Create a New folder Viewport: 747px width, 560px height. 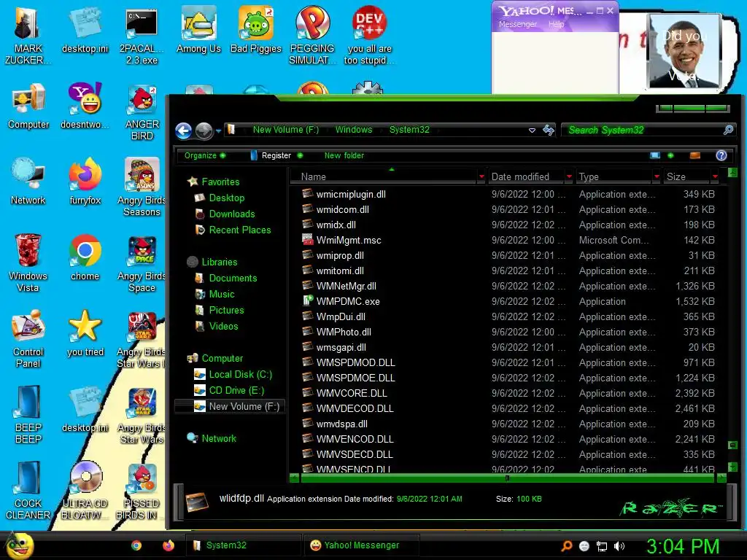pyautogui.click(x=344, y=156)
